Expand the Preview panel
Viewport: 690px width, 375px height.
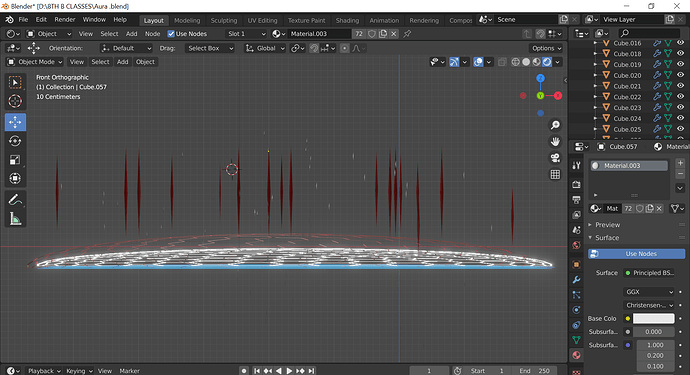click(607, 225)
